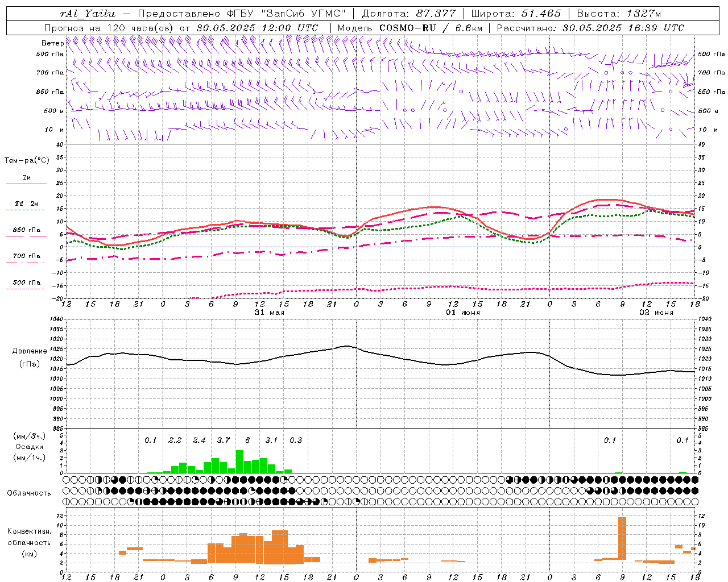This screenshot has height=582, width=728.
Task: Click the dotted pink line sample under 500 гПа legend
Action: point(25,289)
